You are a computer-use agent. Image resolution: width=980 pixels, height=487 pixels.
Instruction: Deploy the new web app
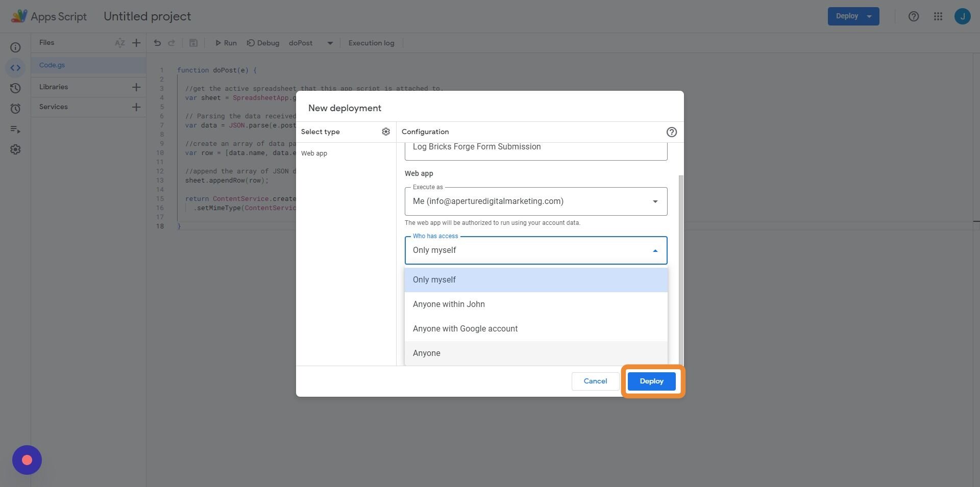651,381
